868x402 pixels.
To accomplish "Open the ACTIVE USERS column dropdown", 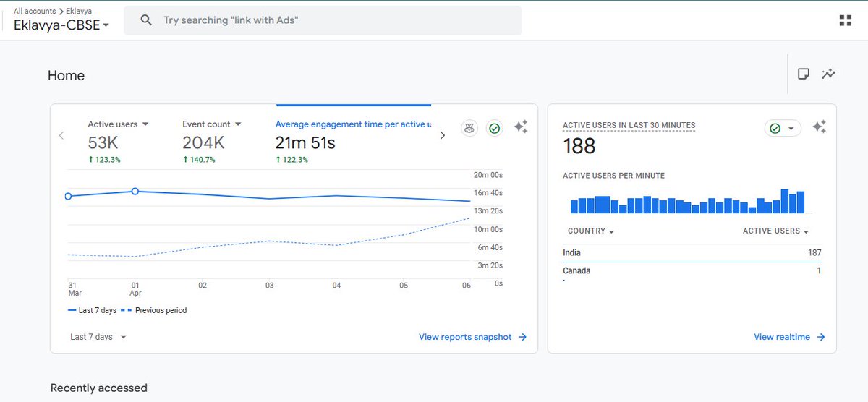I will click(x=775, y=231).
